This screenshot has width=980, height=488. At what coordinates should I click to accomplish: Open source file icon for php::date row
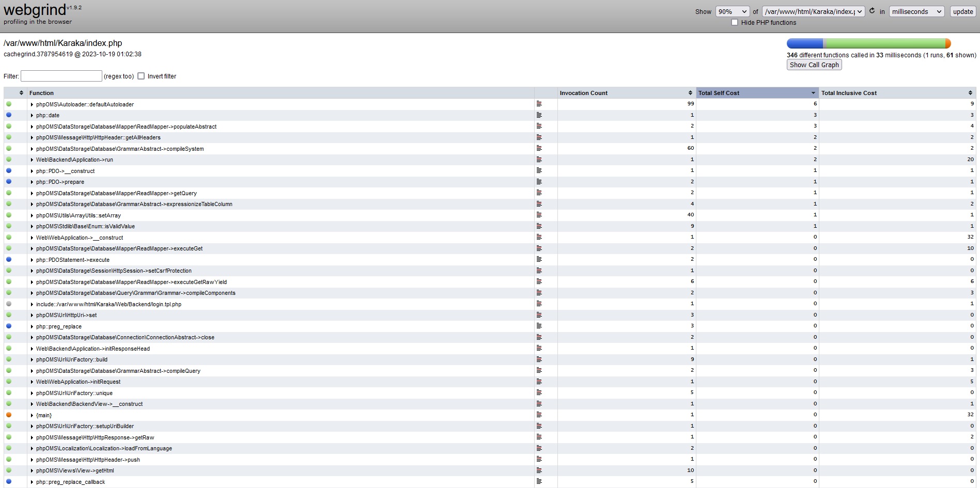click(x=539, y=115)
